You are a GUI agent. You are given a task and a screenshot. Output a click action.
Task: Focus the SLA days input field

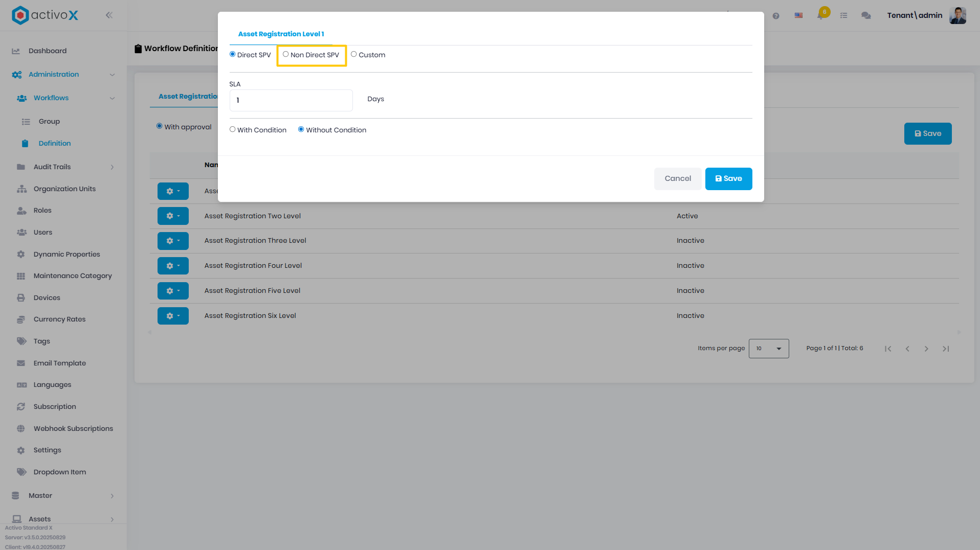click(291, 100)
